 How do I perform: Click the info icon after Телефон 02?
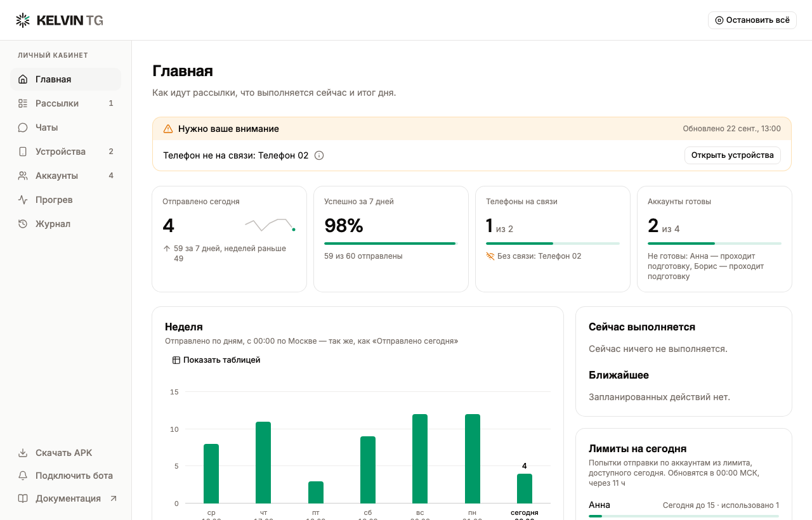click(319, 155)
